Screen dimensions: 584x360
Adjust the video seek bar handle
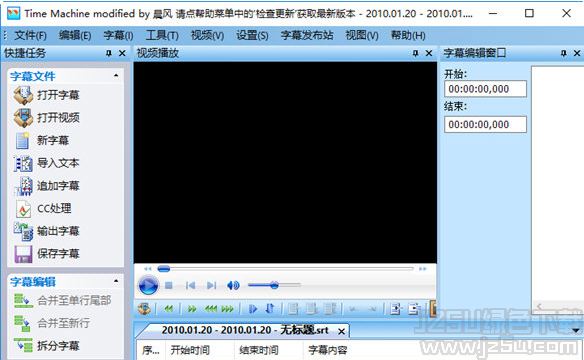tap(164, 268)
